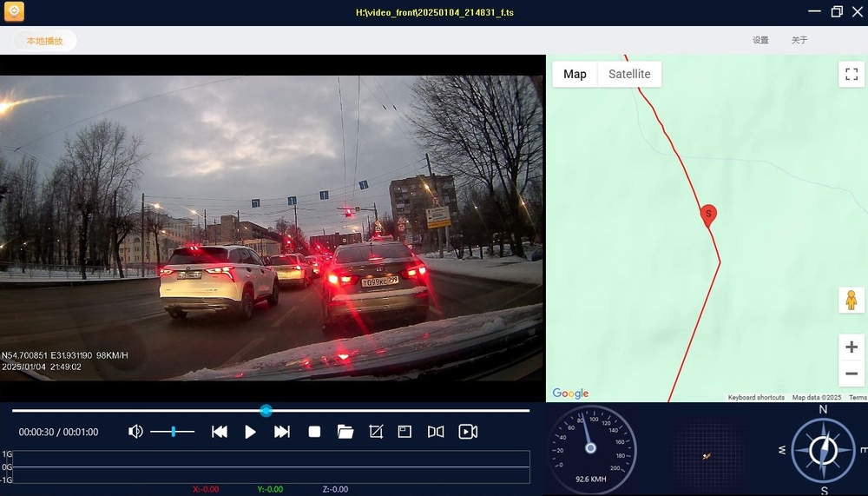Switch to the Satellite view tab
Screen dimensions: 868x496
point(629,74)
